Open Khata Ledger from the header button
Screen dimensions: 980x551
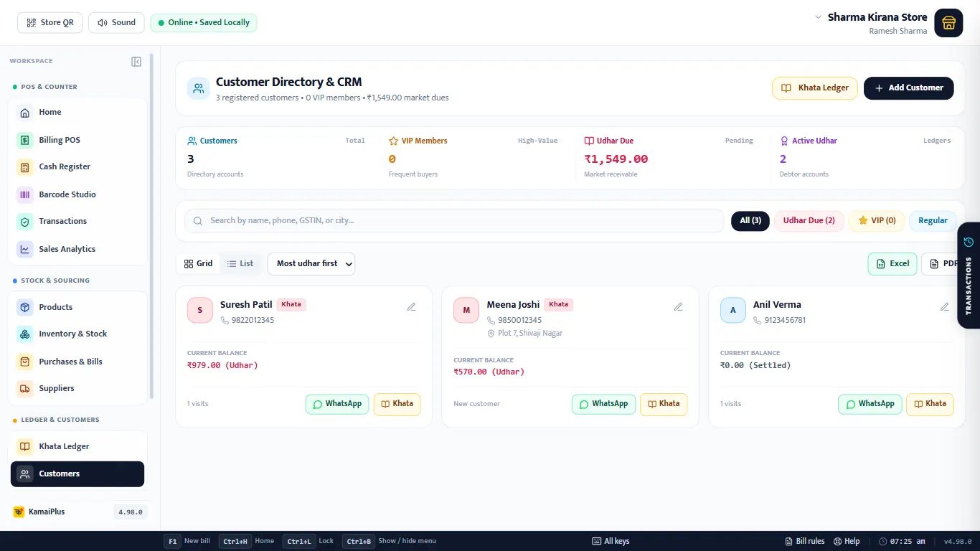pyautogui.click(x=815, y=88)
